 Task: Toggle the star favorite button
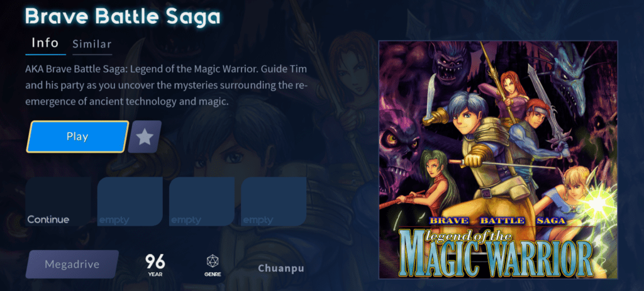pyautogui.click(x=145, y=136)
